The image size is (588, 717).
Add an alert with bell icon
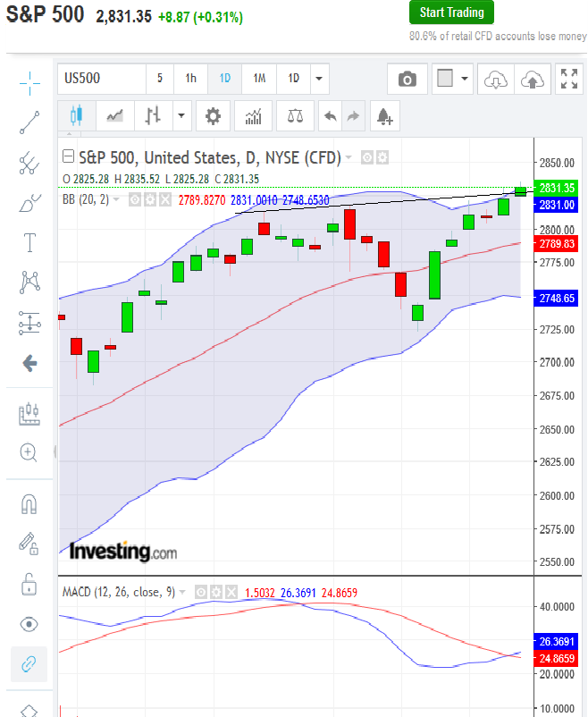pyautogui.click(x=384, y=115)
